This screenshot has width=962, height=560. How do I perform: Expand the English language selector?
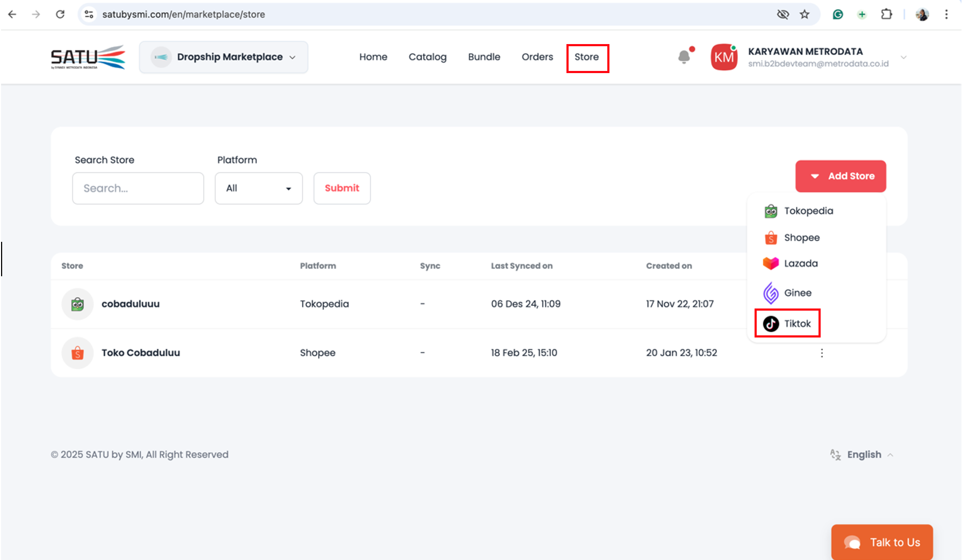(x=864, y=455)
